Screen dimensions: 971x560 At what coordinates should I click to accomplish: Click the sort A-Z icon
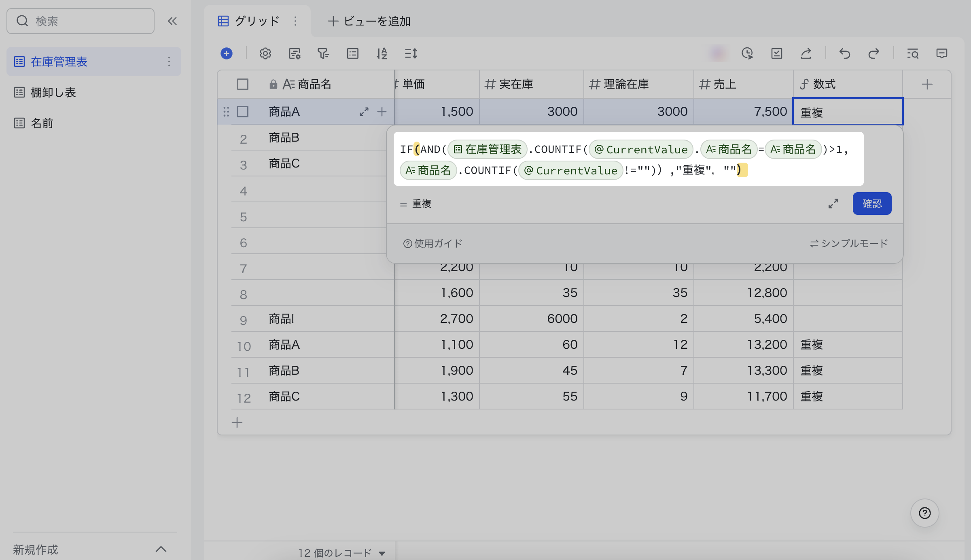click(x=382, y=53)
